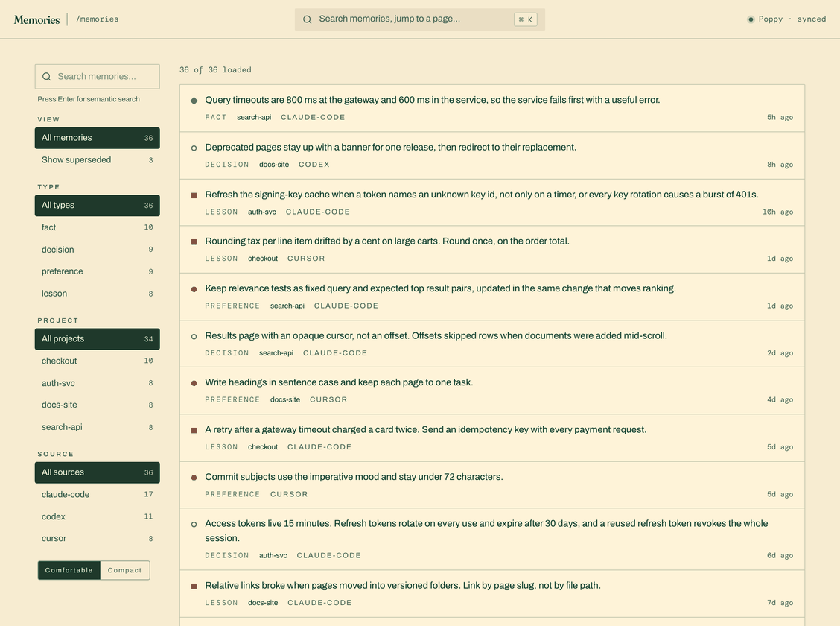The height and width of the screenshot is (626, 840).
Task: Open the access tokens 15 minutes memory
Action: (x=491, y=539)
